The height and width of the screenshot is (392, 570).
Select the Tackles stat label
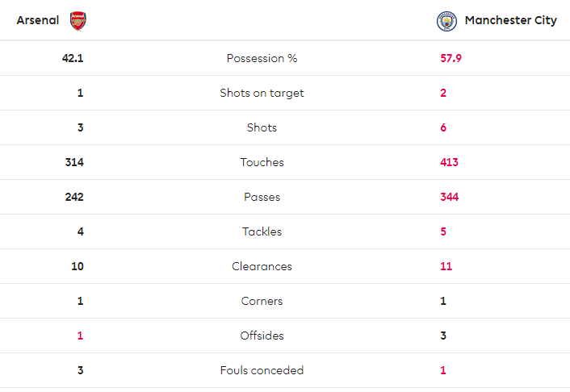262,232
